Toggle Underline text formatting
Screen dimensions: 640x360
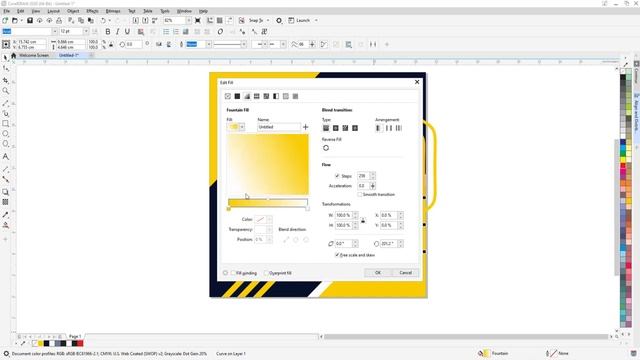[127, 31]
